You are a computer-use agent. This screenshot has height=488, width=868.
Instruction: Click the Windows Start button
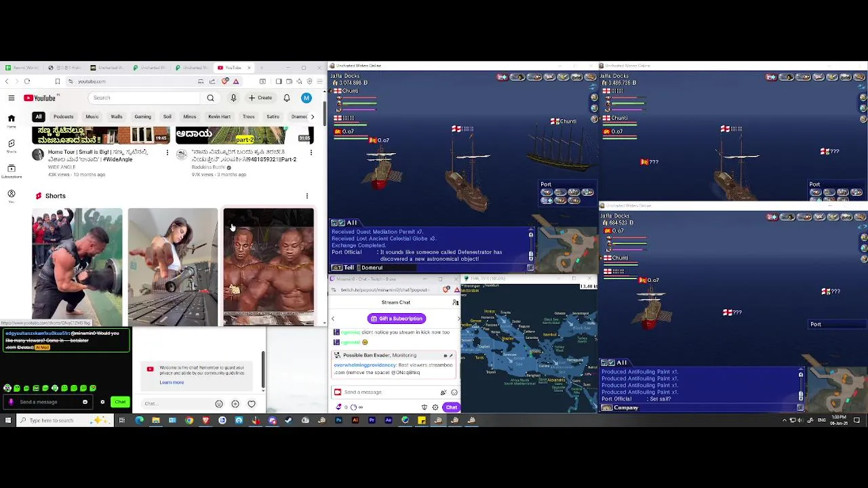8,420
